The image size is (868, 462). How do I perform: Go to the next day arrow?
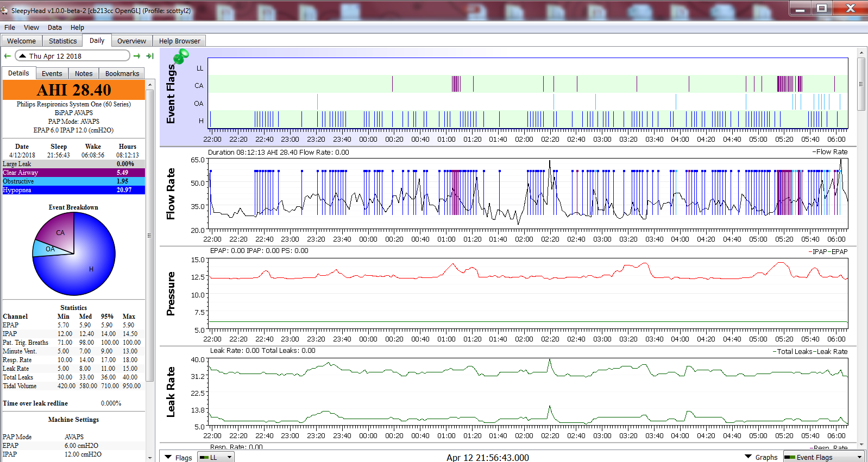[x=137, y=56]
